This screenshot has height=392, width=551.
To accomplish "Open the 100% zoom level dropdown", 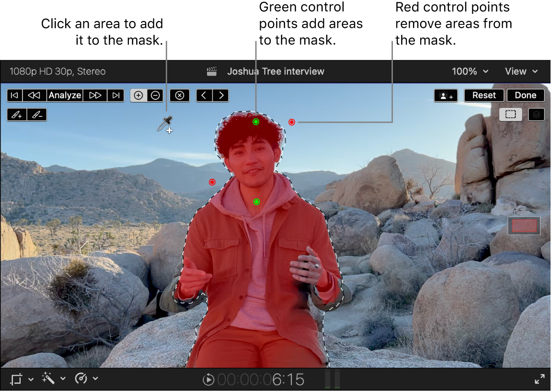I will coord(470,71).
